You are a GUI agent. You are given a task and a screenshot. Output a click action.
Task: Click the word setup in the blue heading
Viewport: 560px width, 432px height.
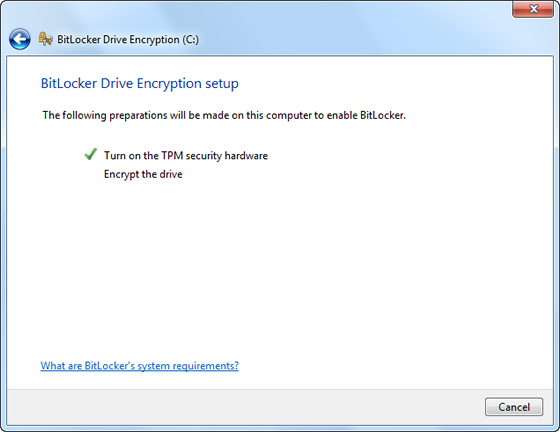[222, 84]
